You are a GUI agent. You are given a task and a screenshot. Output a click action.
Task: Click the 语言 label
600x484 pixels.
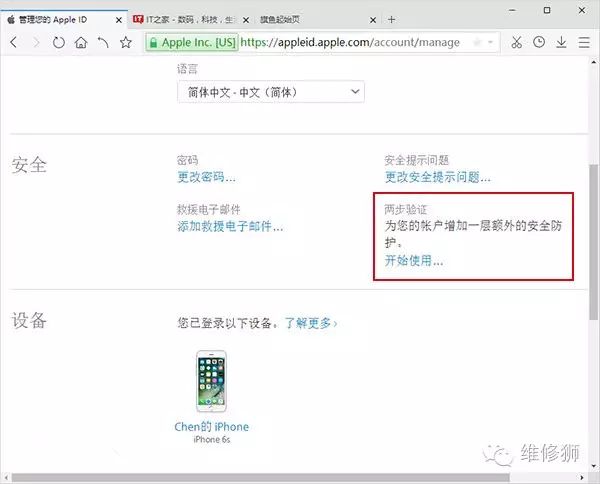coord(187,69)
